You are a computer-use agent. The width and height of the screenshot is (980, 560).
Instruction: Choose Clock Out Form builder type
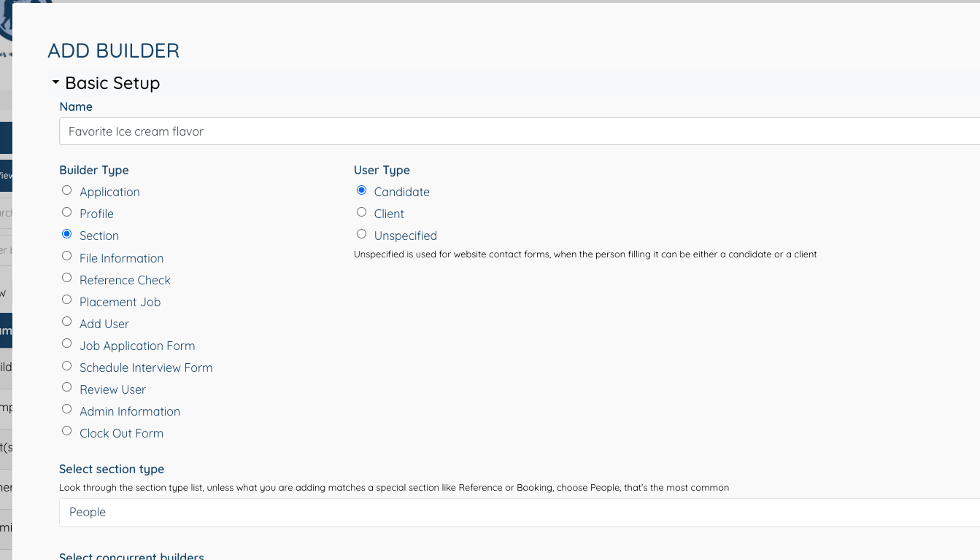(66, 430)
